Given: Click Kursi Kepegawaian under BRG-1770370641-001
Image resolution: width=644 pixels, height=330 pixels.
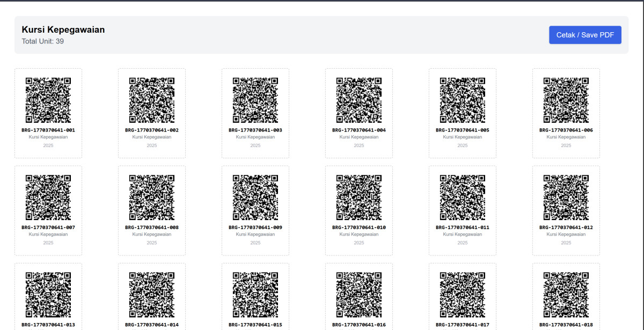Looking at the screenshot, I should coord(48,137).
